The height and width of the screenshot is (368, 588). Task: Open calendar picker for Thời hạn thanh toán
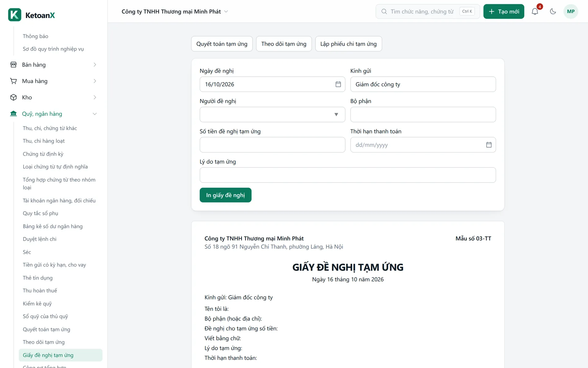pos(489,145)
